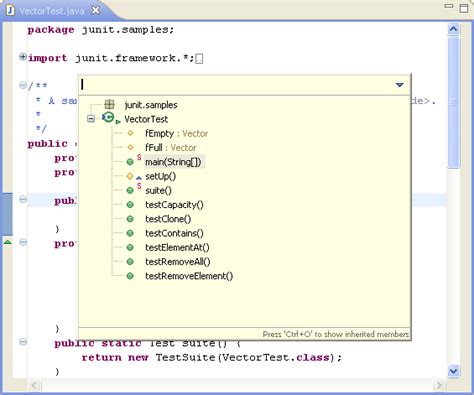Image resolution: width=474 pixels, height=395 pixels.
Task: Expand the folded import junit.framework section
Action: 23,57
